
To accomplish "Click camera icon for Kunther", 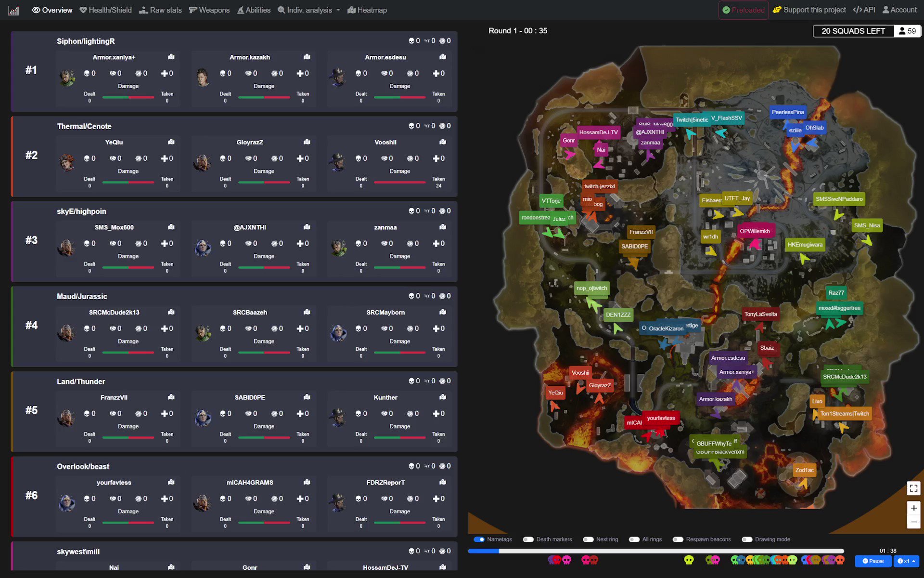I will [x=443, y=397].
